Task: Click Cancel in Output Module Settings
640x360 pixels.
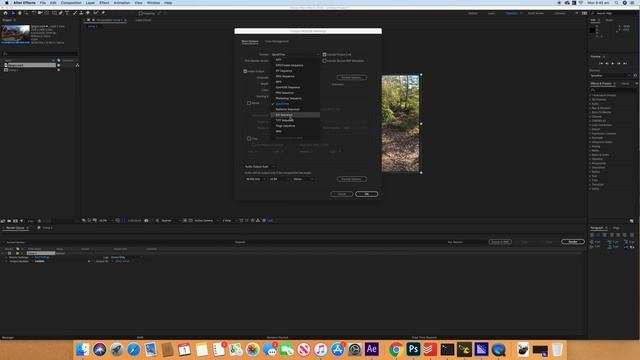Action: tap(342, 194)
